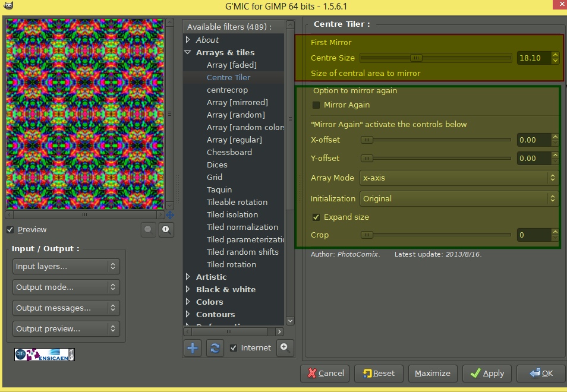Click the preview move crosshair icon
567x392 pixels.
(169, 215)
